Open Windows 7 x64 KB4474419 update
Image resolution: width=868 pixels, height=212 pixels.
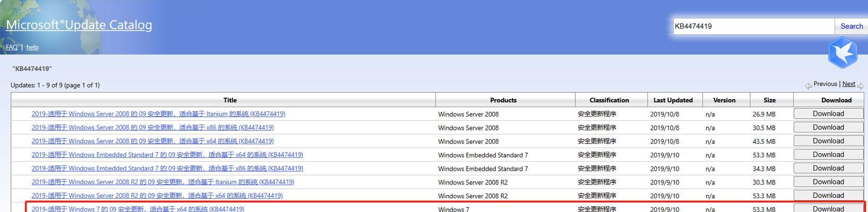(138, 209)
